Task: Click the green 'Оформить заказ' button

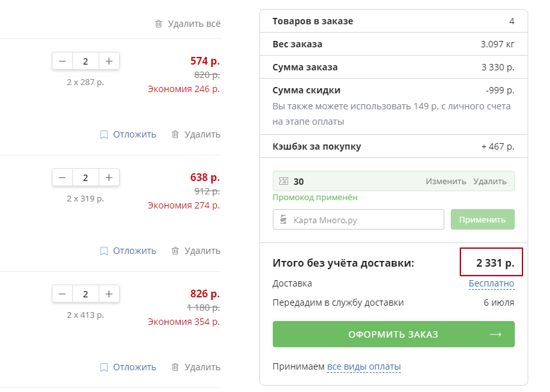Action: [393, 334]
